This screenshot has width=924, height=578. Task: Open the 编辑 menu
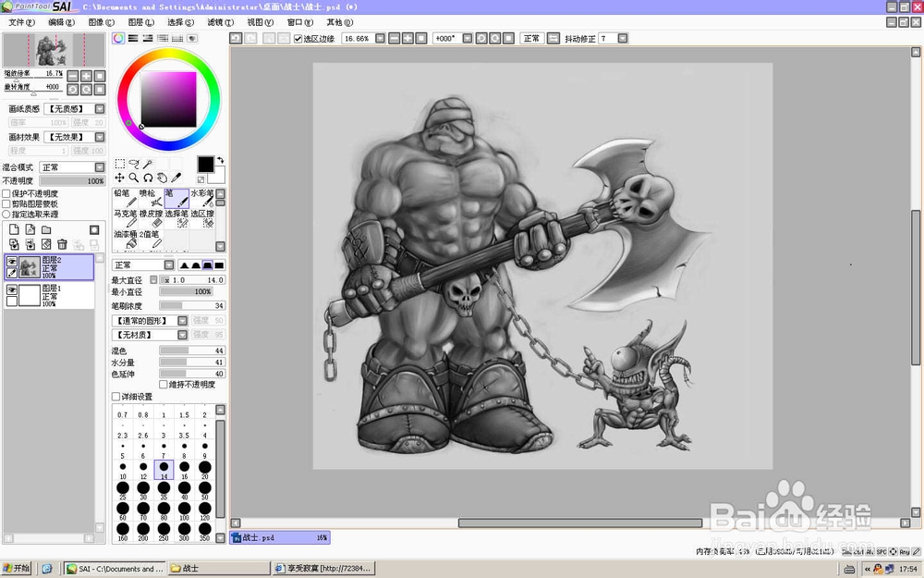[61, 22]
